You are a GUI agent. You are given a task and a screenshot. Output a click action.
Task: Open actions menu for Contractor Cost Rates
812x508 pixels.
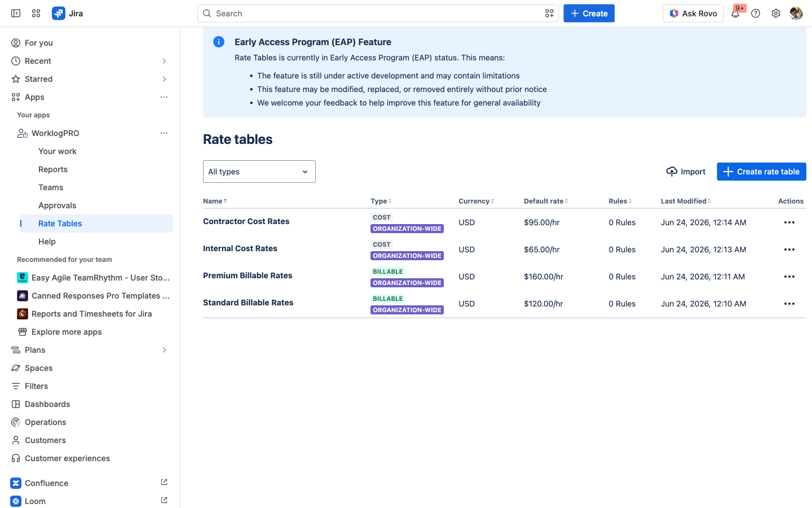point(789,222)
